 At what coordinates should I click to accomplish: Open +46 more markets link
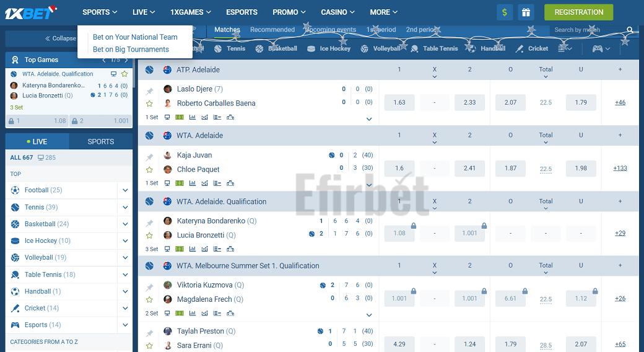point(620,102)
